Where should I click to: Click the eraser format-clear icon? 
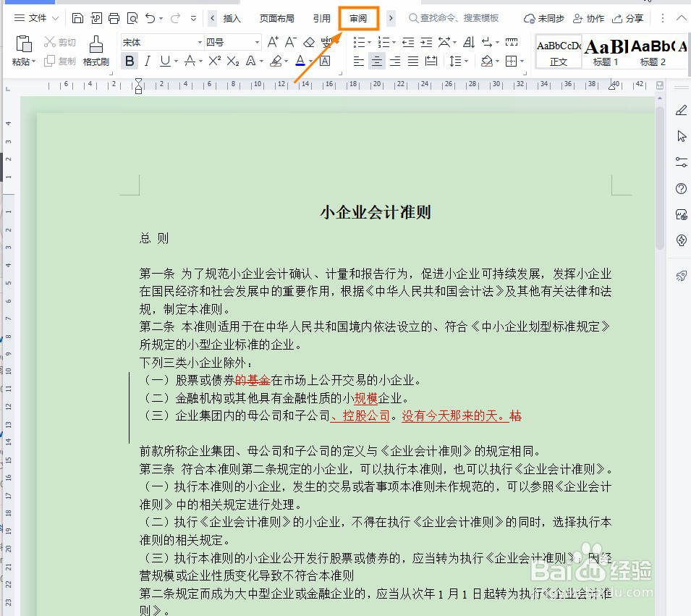tap(308, 43)
